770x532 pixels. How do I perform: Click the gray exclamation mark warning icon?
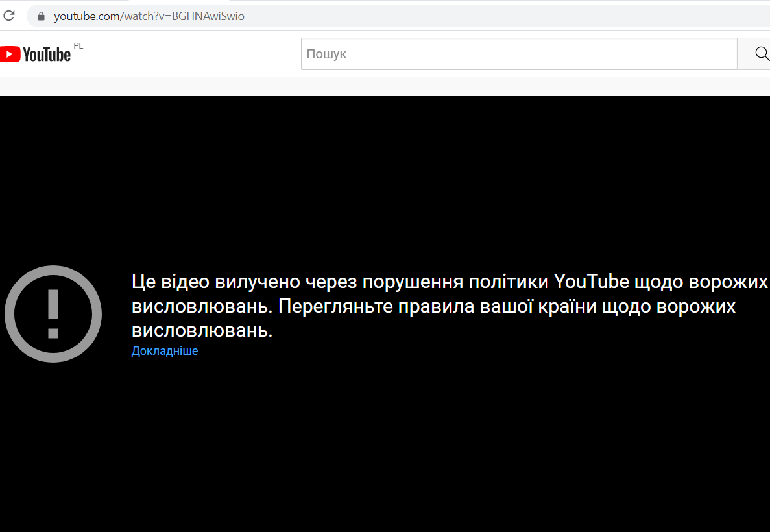53,314
